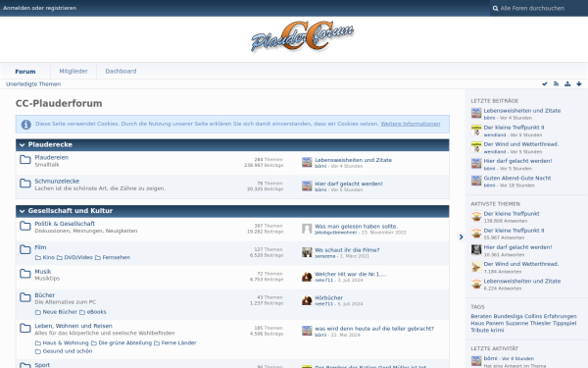Open Unerledigte Themen submenu item
Screen dimensions: 588x368
pyautogui.click(x=33, y=84)
